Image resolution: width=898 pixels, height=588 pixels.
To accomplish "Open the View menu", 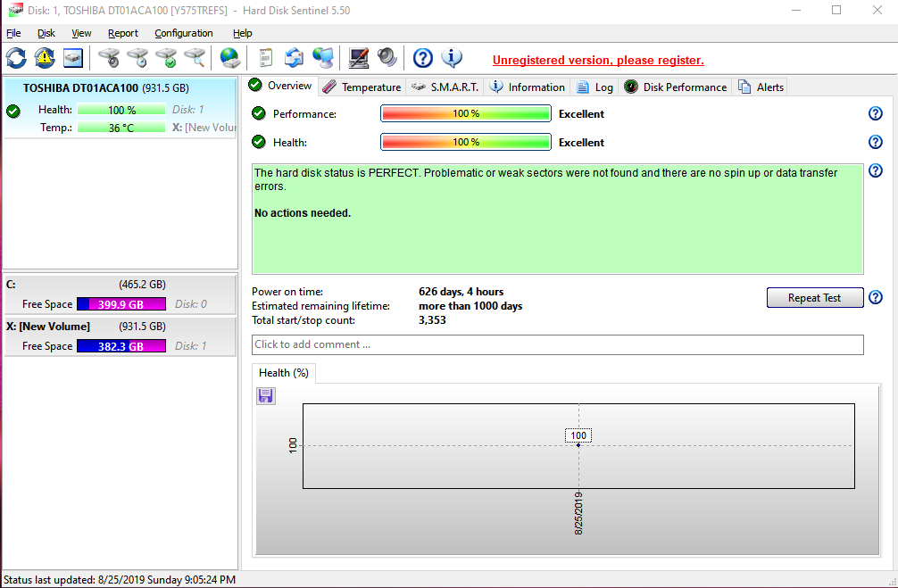I will 81,33.
